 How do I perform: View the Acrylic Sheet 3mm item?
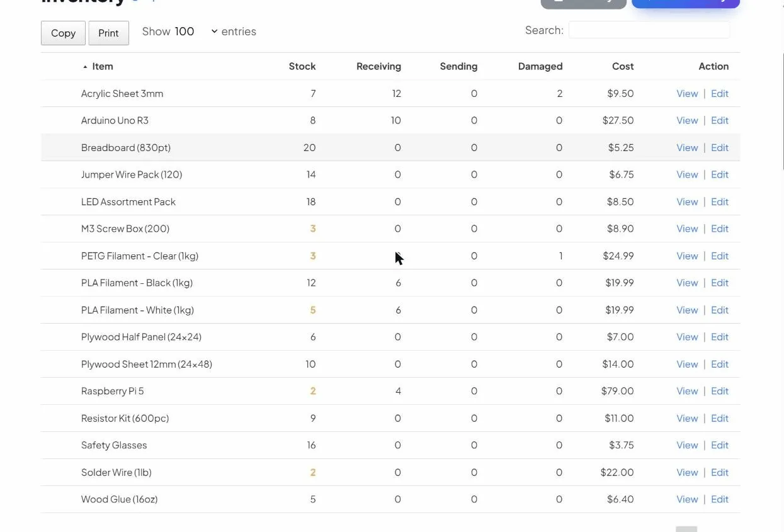[x=687, y=93]
